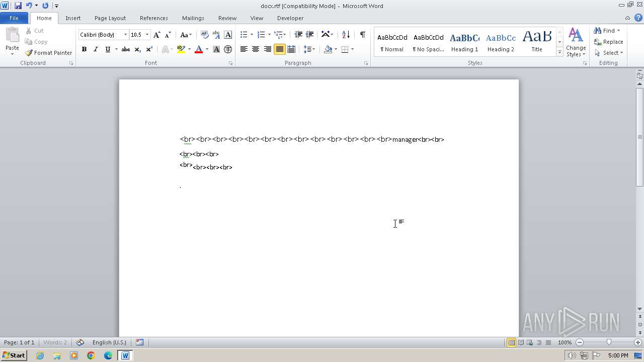The width and height of the screenshot is (644, 362).
Task: Toggle Center alignment button
Action: (256, 49)
